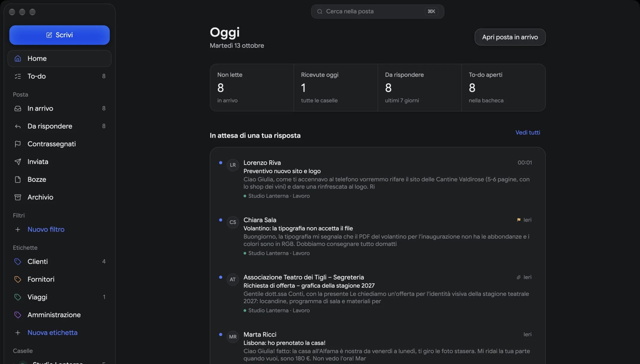
Task: Click the Archivio box icon
Action: (x=18, y=197)
